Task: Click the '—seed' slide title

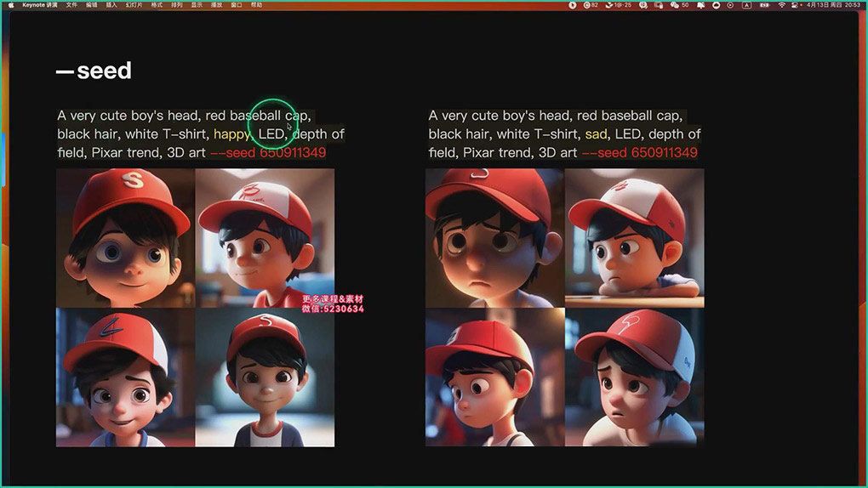Action: click(x=94, y=71)
